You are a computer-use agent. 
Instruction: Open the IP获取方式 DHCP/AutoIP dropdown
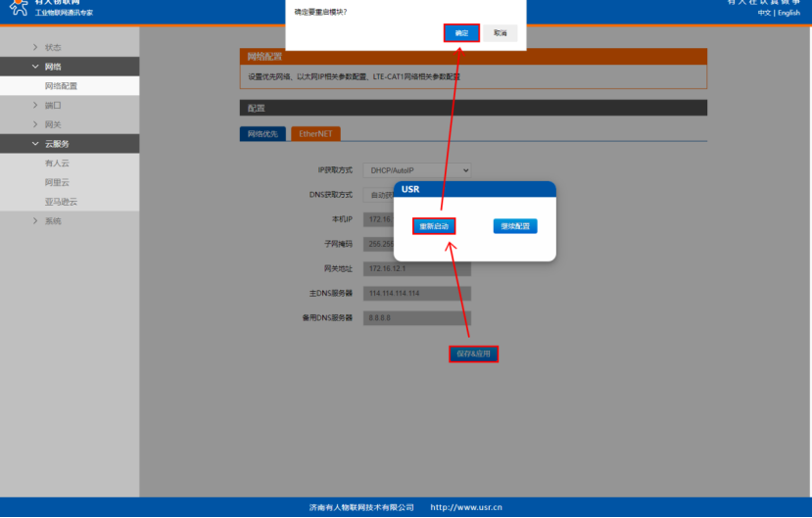coord(417,170)
